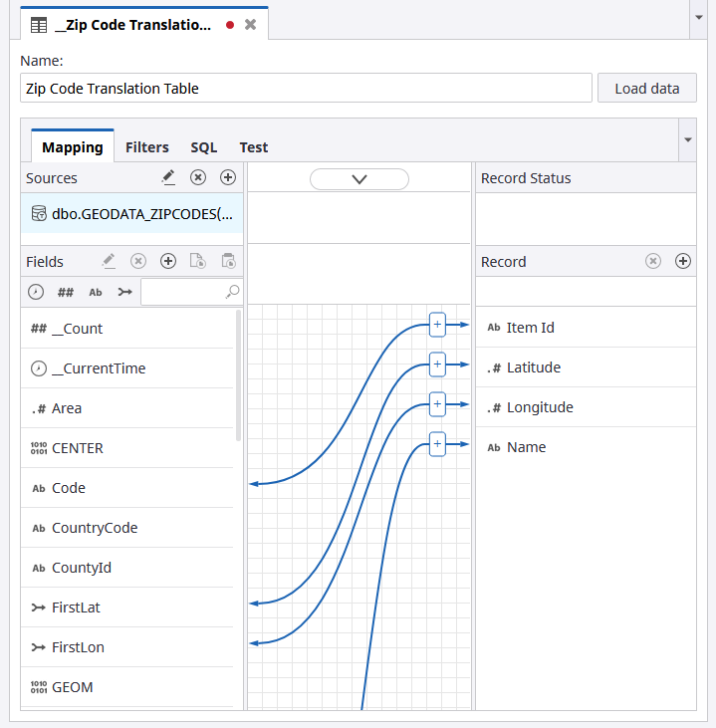The width and height of the screenshot is (716, 728).
Task: Click the remove source icon in Sources header
Action: [x=198, y=177]
